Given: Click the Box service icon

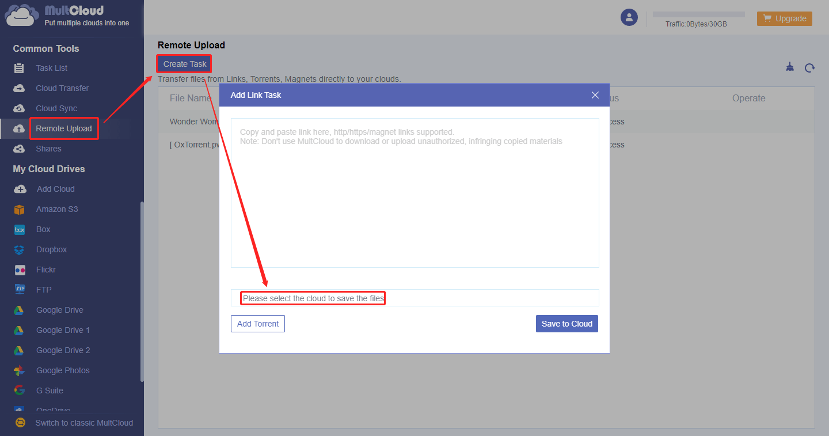Looking at the screenshot, I should click(20, 230).
